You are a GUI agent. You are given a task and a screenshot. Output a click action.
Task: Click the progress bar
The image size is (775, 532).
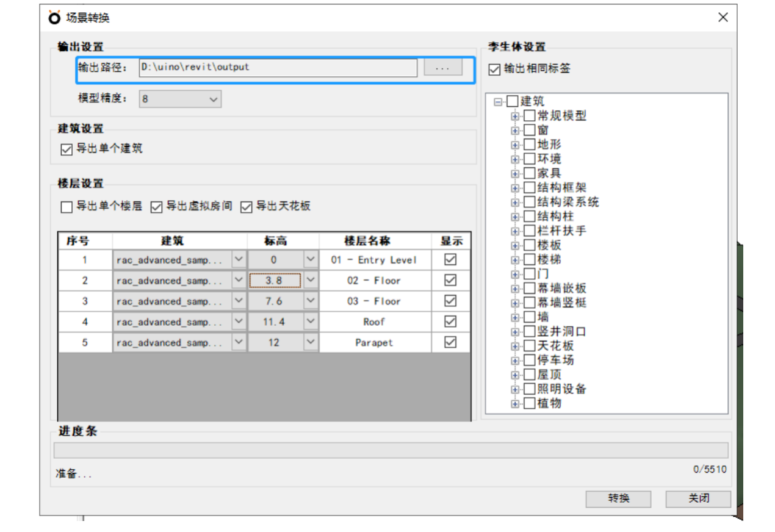[391, 450]
